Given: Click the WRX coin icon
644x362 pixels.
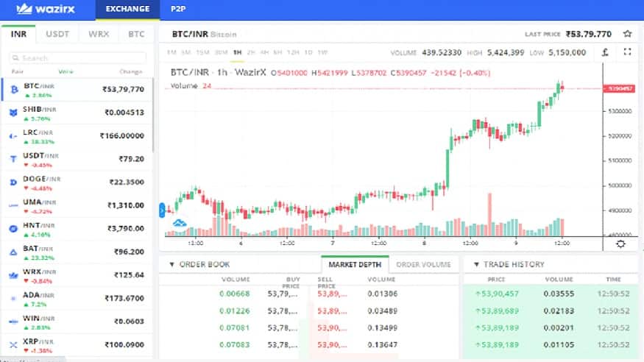Looking at the screenshot, I should point(13,275).
